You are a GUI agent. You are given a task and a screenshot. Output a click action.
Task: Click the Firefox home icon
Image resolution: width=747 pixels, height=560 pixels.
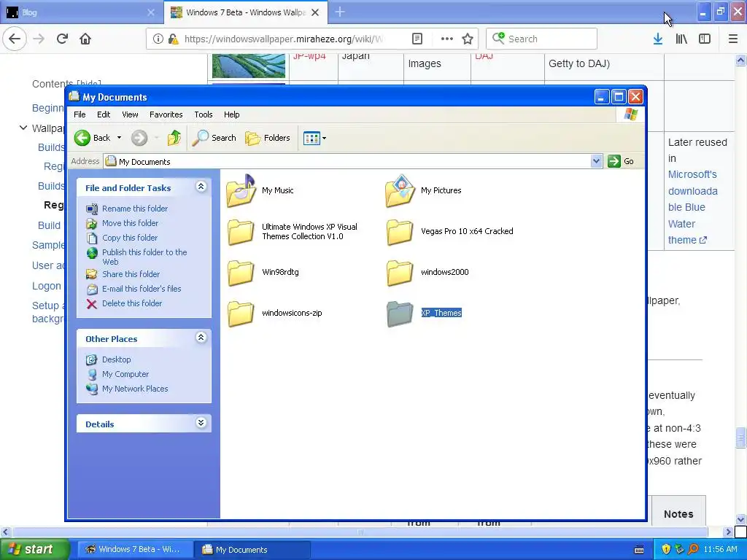click(85, 39)
